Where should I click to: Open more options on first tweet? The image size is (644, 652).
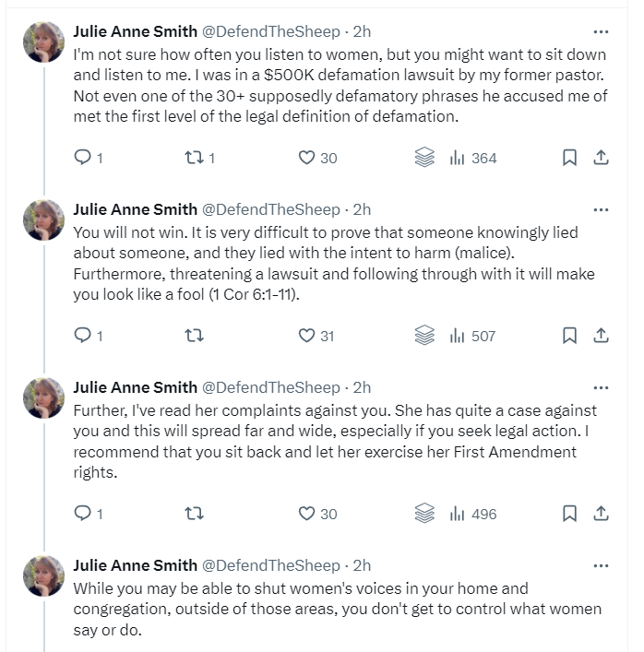coord(601,31)
